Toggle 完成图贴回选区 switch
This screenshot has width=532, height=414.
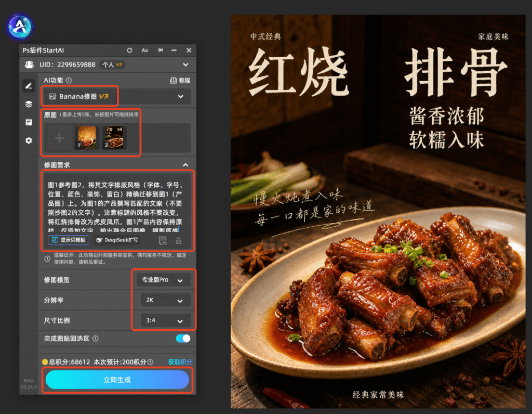[x=183, y=339]
